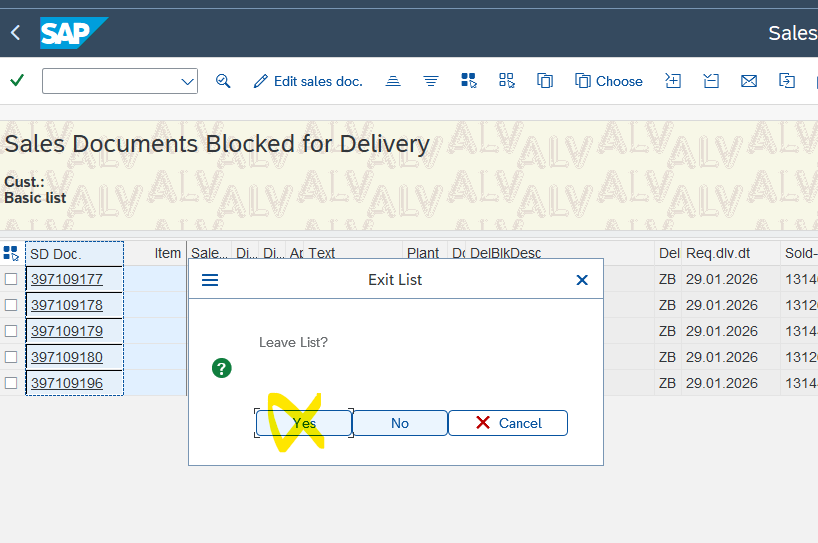Click the green Enter checkmark icon
The image size is (818, 543).
pyautogui.click(x=16, y=81)
